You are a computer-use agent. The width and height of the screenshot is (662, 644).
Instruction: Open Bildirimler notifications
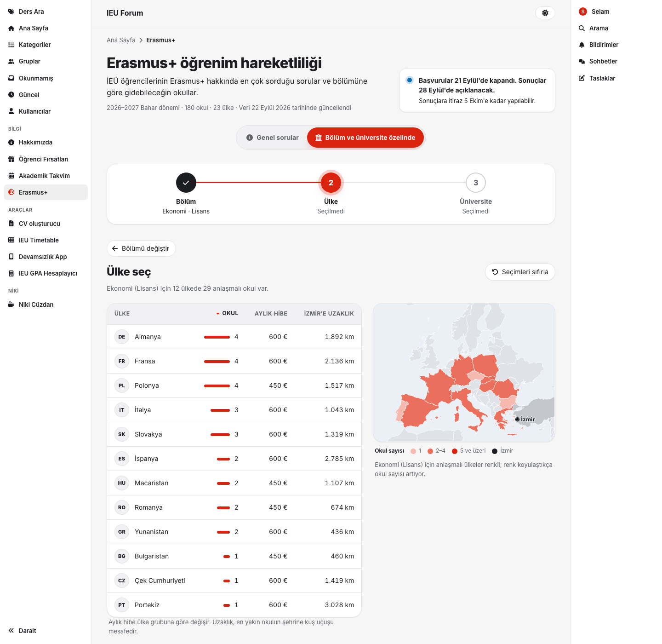(616, 45)
